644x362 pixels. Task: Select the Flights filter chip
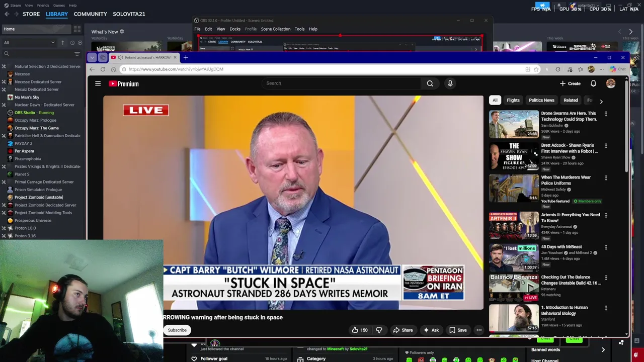513,101
